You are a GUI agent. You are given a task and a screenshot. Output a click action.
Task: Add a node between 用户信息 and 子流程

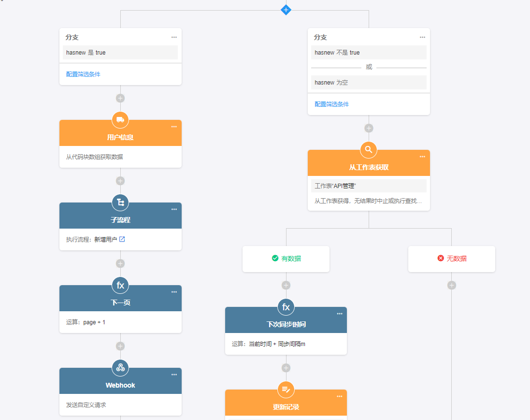tap(120, 181)
